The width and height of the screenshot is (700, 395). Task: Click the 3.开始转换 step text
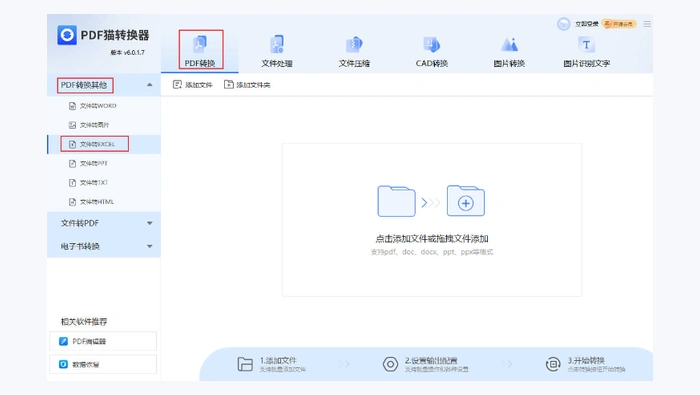[x=586, y=360]
